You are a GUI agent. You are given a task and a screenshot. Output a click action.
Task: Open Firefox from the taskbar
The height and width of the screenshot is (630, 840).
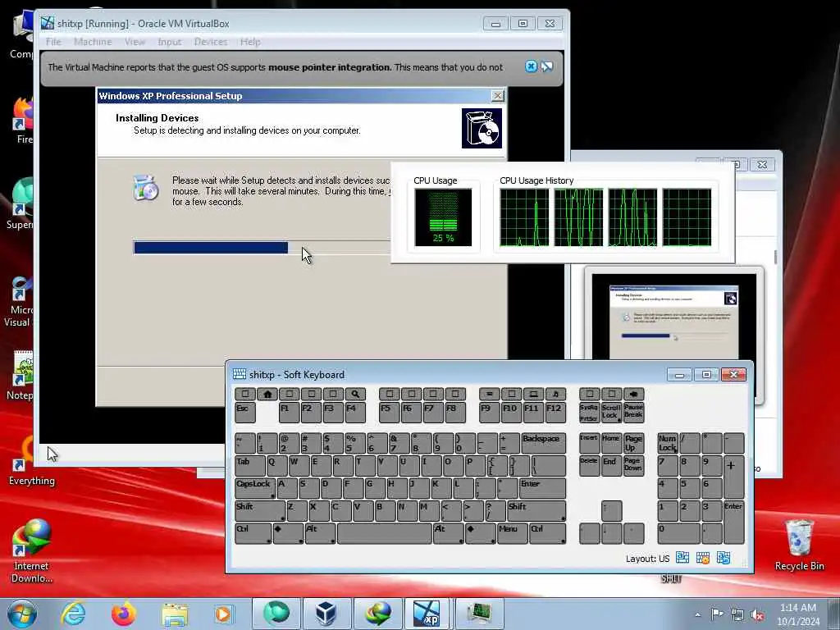point(124,614)
